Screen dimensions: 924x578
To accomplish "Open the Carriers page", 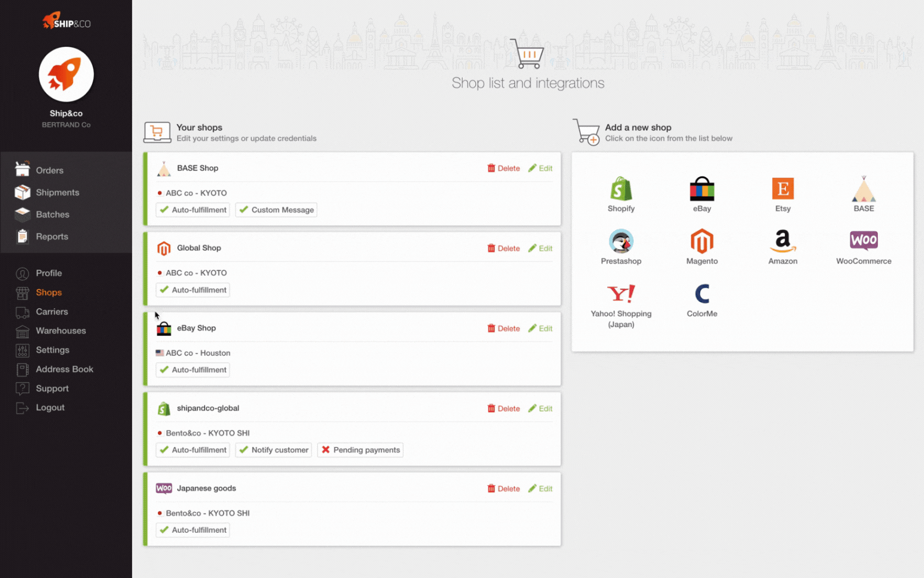I will pos(52,312).
